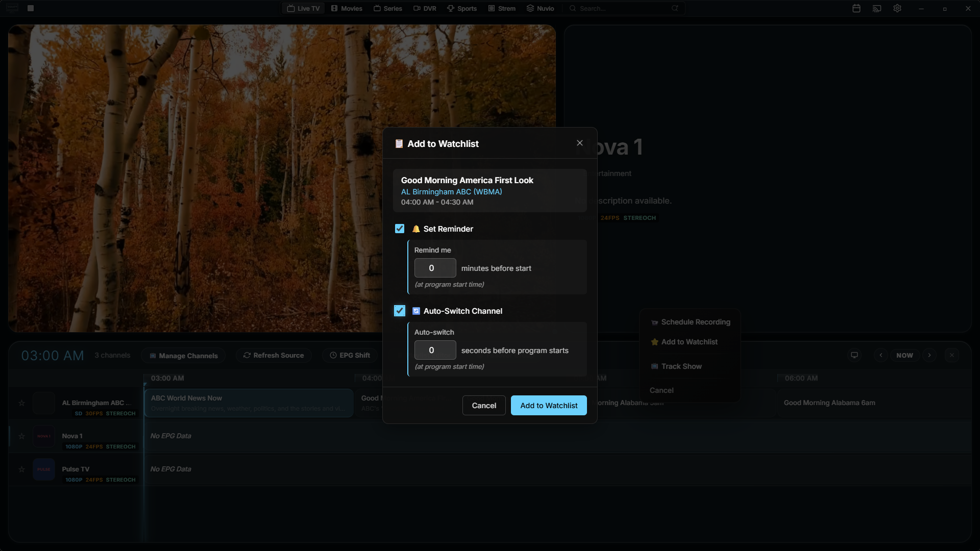Go to the Sports tab

(x=462, y=8)
